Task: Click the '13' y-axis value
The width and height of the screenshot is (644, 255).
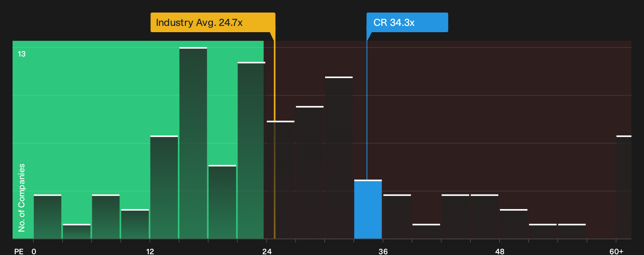Action: (22, 54)
